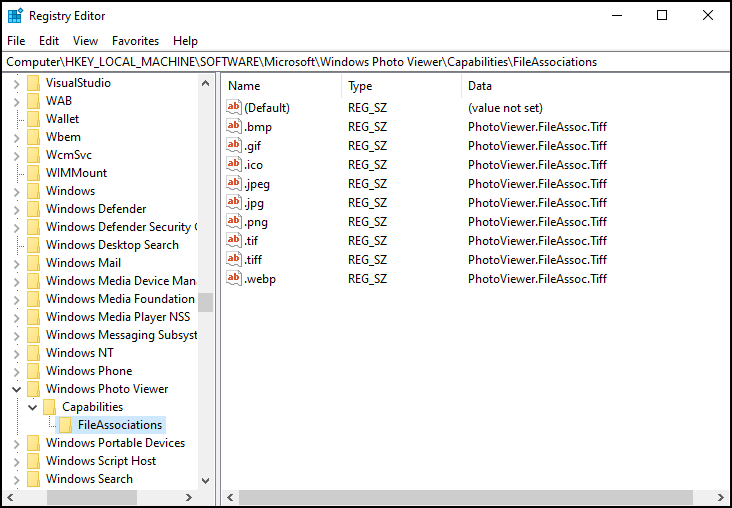732x508 pixels.
Task: Select the .gif registry value icon
Action: point(235,146)
